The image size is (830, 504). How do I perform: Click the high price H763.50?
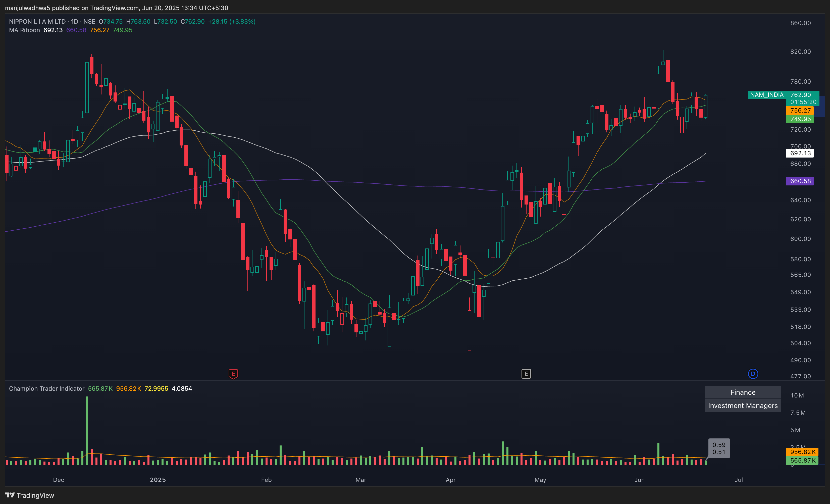pos(138,22)
